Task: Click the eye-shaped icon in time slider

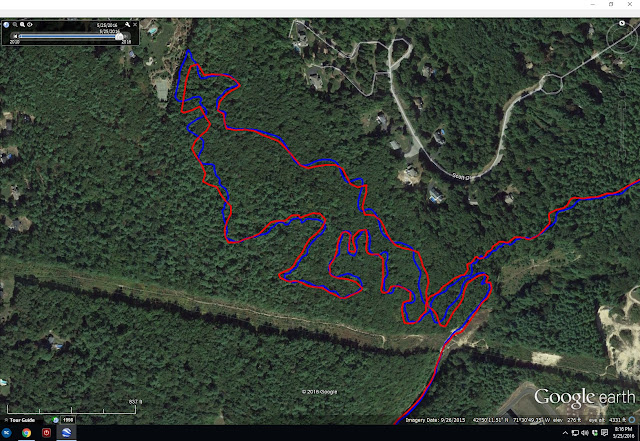Action: pyautogui.click(x=30, y=25)
